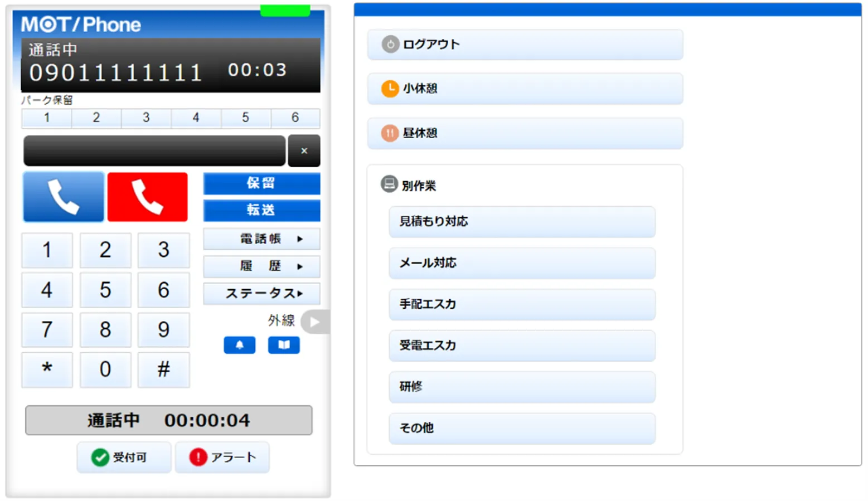Click the caller number 09011111111
The width and height of the screenshot is (868, 501).
[115, 72]
